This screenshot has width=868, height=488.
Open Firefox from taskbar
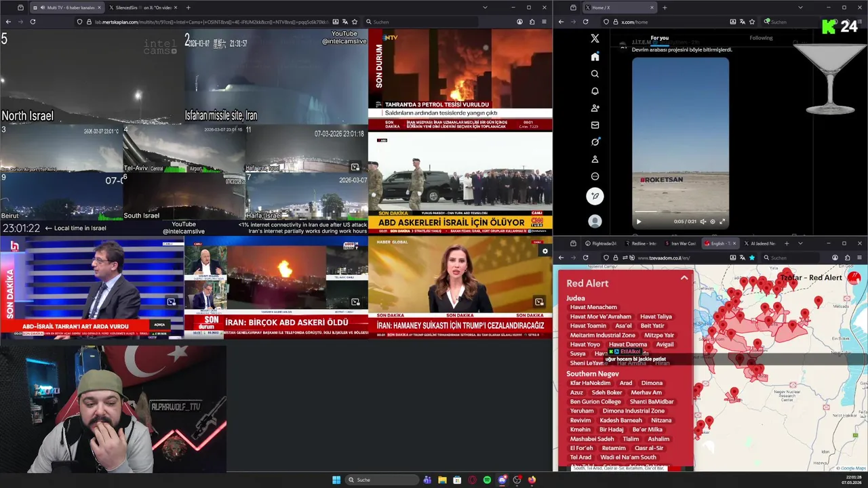click(532, 480)
